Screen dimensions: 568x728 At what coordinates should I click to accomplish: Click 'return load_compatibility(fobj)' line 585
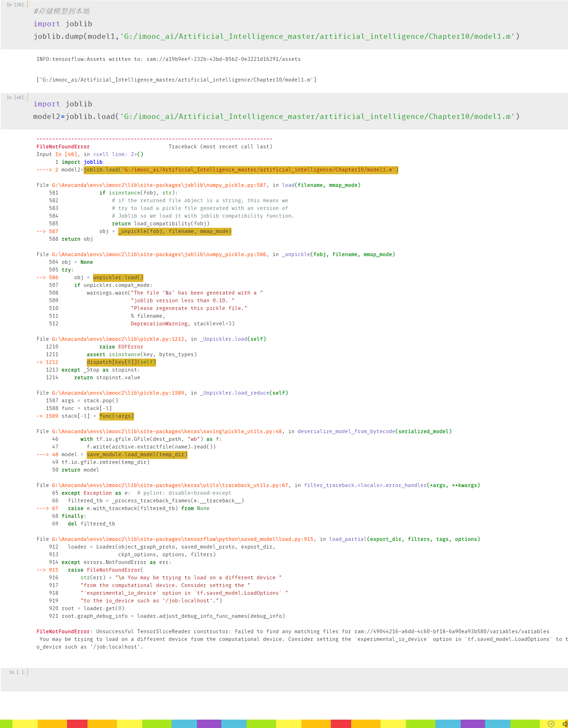pos(161,224)
